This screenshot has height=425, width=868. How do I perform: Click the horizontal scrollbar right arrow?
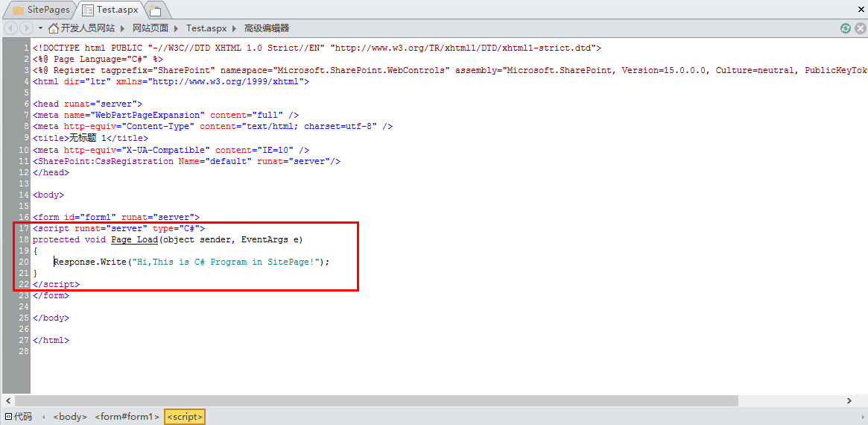pyautogui.click(x=849, y=400)
